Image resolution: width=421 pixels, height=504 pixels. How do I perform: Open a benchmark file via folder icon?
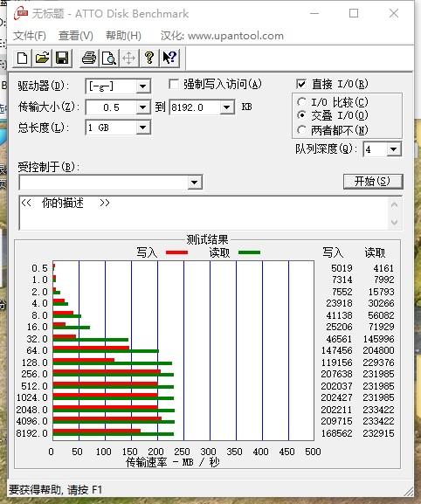coord(42,59)
